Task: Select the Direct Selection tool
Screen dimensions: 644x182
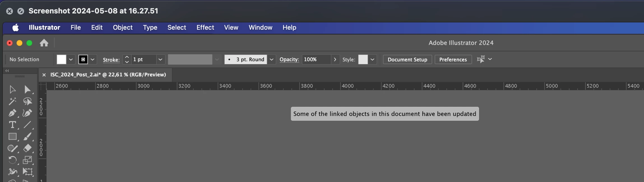Action: tap(27, 90)
